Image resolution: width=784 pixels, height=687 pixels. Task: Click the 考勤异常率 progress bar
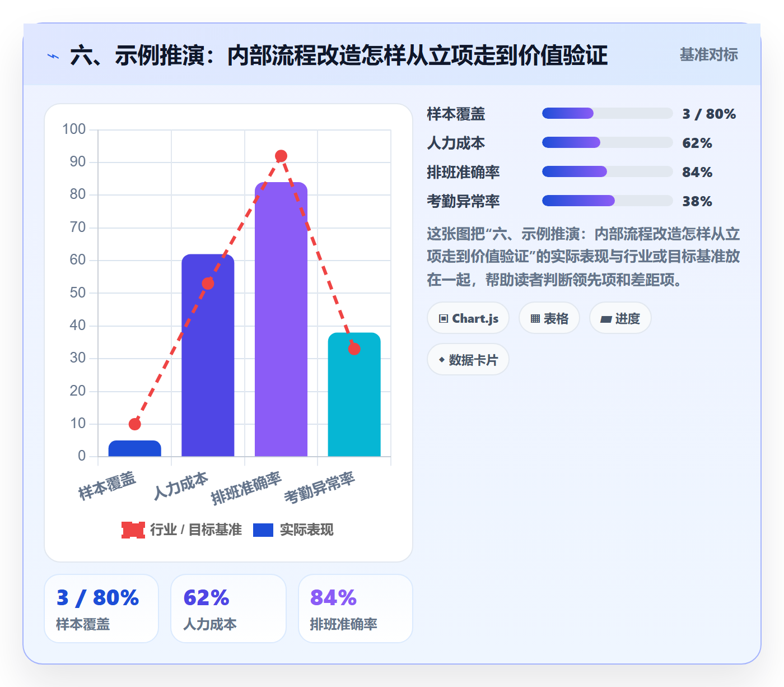(607, 201)
